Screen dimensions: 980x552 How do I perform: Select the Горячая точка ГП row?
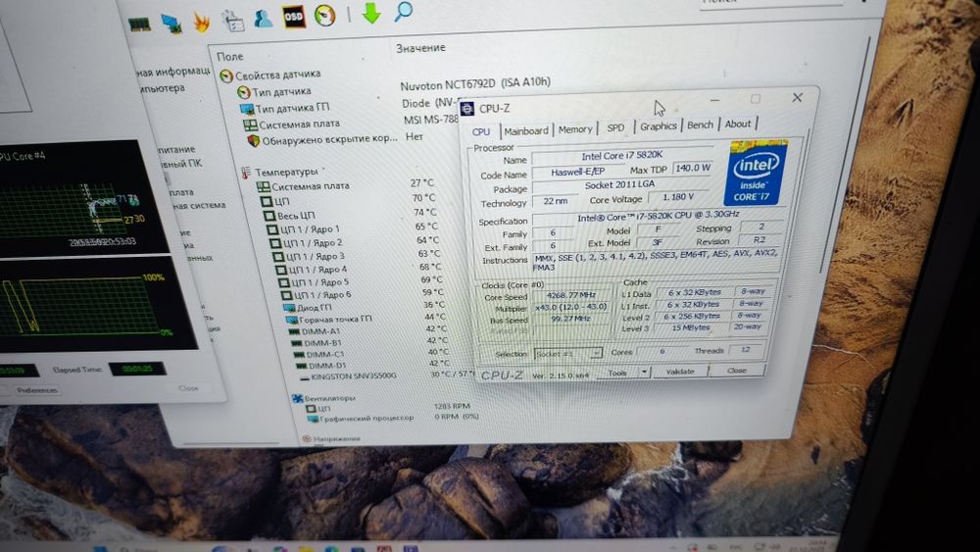click(x=367, y=319)
